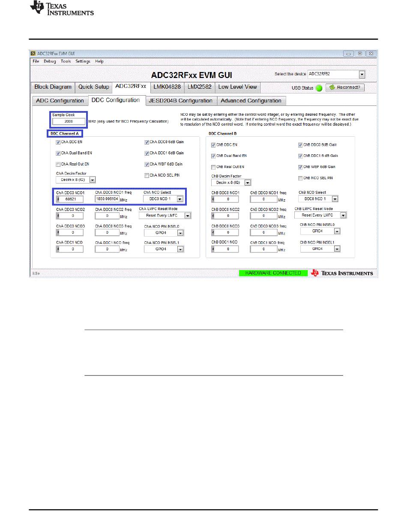Open the JESD204B Configuration sub-tab

click(x=182, y=101)
